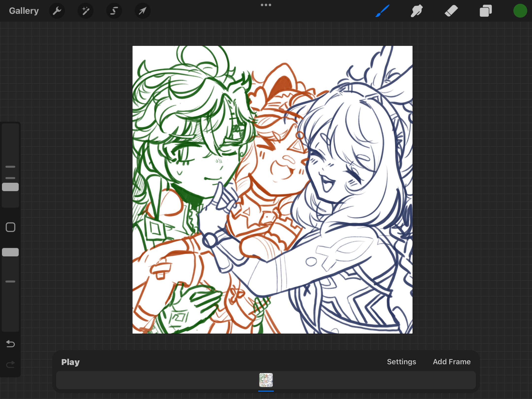Add Frame to the animation timeline

(452, 362)
